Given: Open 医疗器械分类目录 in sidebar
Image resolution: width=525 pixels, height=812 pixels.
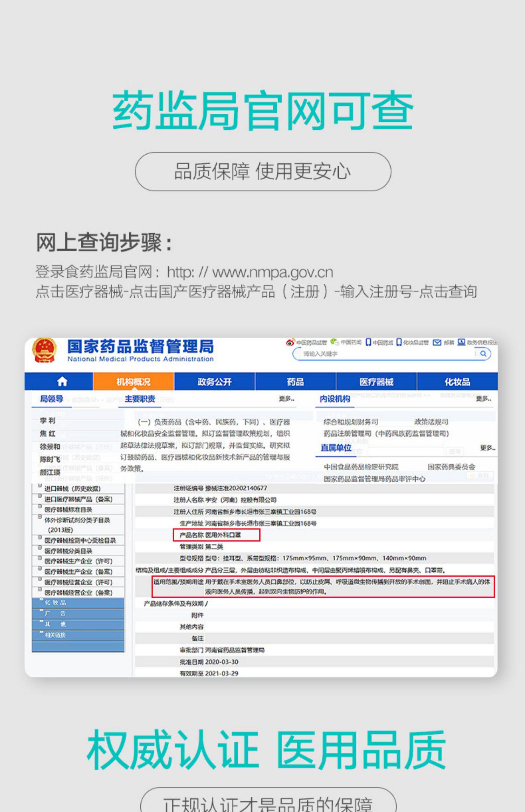Looking at the screenshot, I should coord(69,551).
